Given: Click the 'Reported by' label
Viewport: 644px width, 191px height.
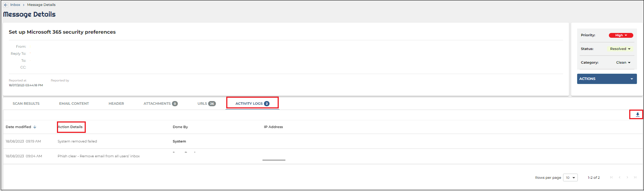Looking at the screenshot, I should [x=60, y=81].
